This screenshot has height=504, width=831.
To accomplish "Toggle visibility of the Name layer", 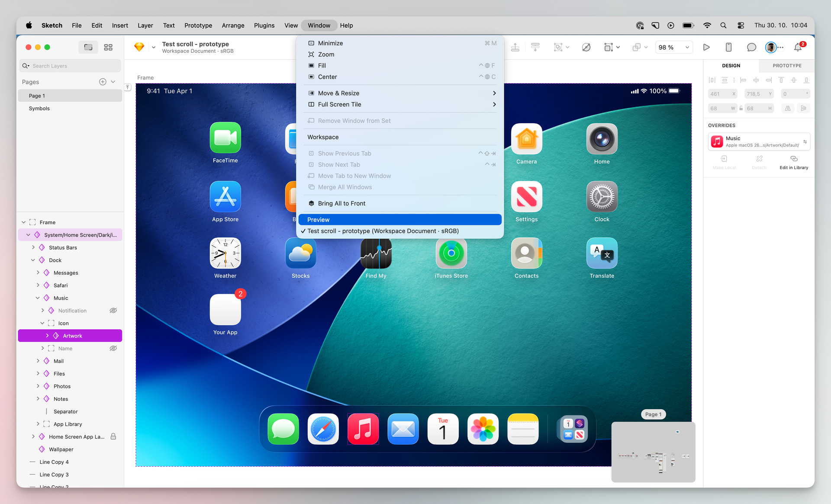I will pos(113,348).
